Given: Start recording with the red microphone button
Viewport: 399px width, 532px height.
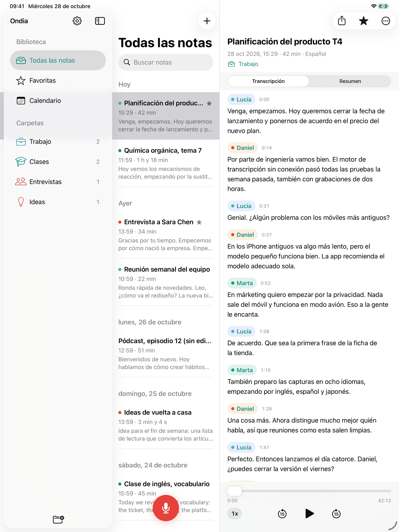Looking at the screenshot, I should 166,508.
